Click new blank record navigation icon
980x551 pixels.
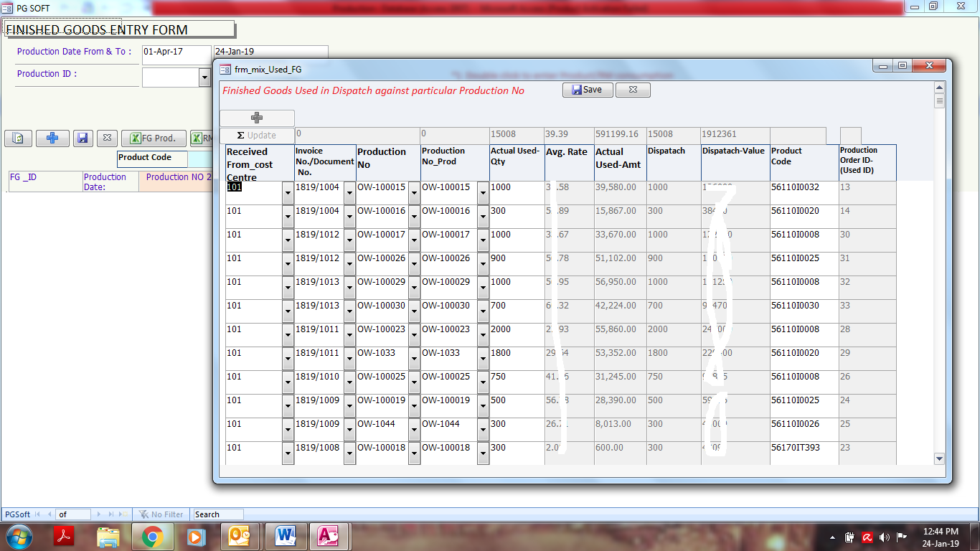coord(124,514)
